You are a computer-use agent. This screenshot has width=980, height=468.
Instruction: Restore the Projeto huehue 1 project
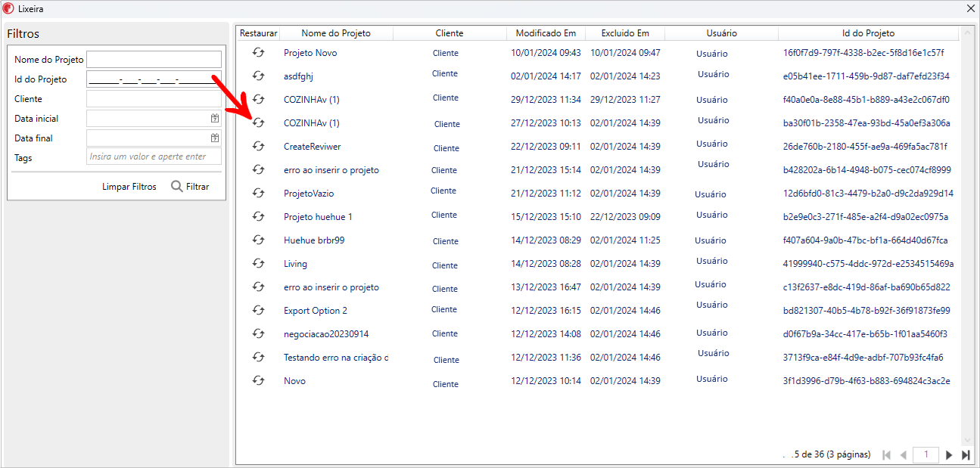(x=258, y=216)
